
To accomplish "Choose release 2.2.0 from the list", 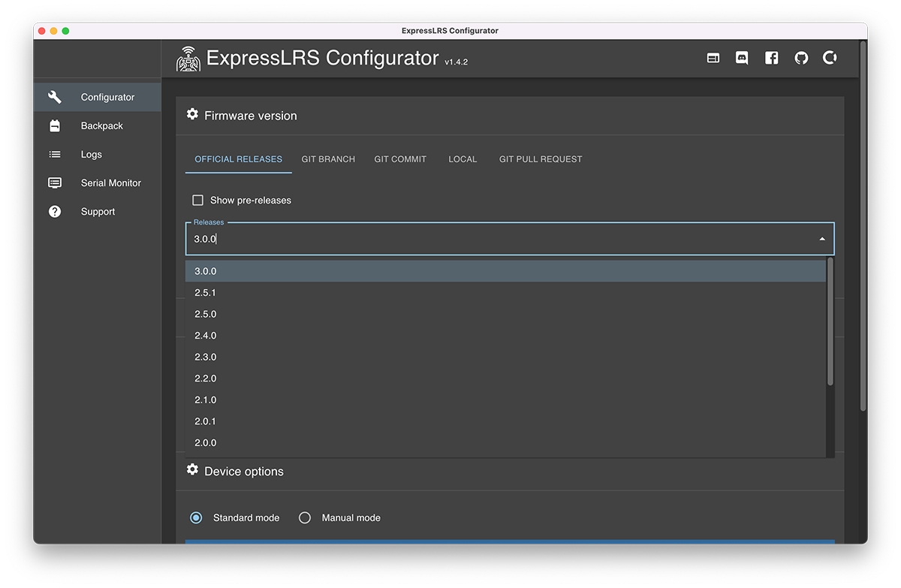I will click(505, 378).
